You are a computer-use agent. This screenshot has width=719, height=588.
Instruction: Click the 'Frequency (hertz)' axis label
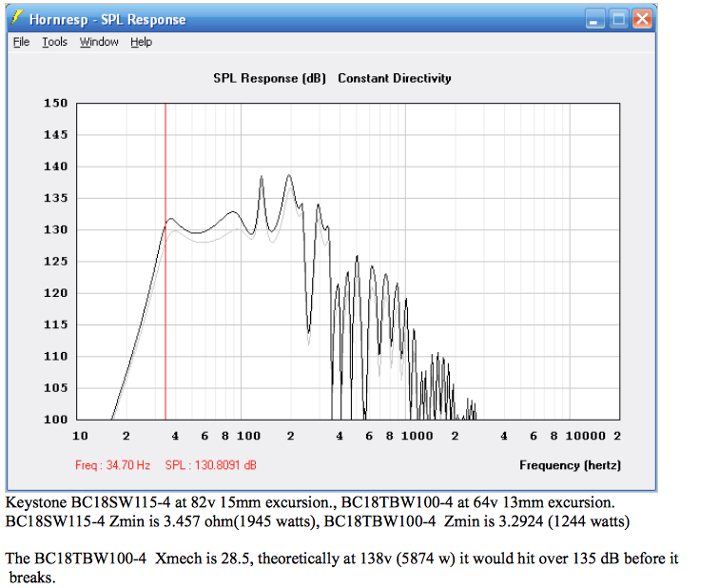570,465
